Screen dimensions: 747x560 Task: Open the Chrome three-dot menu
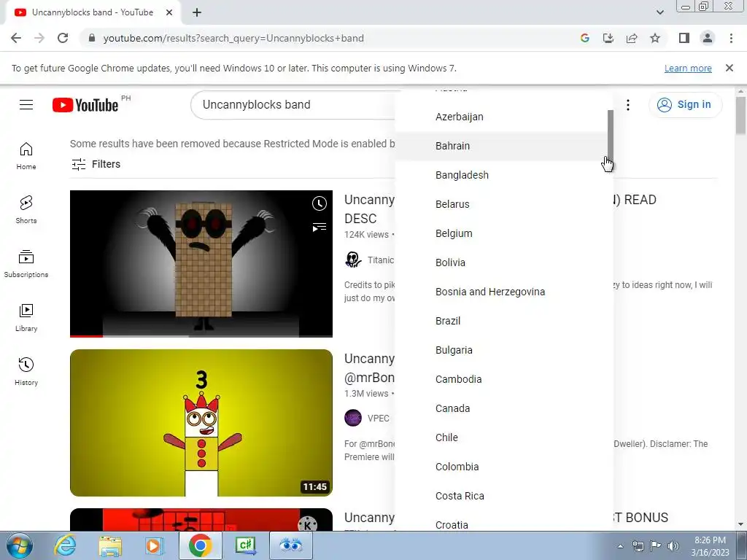(731, 38)
